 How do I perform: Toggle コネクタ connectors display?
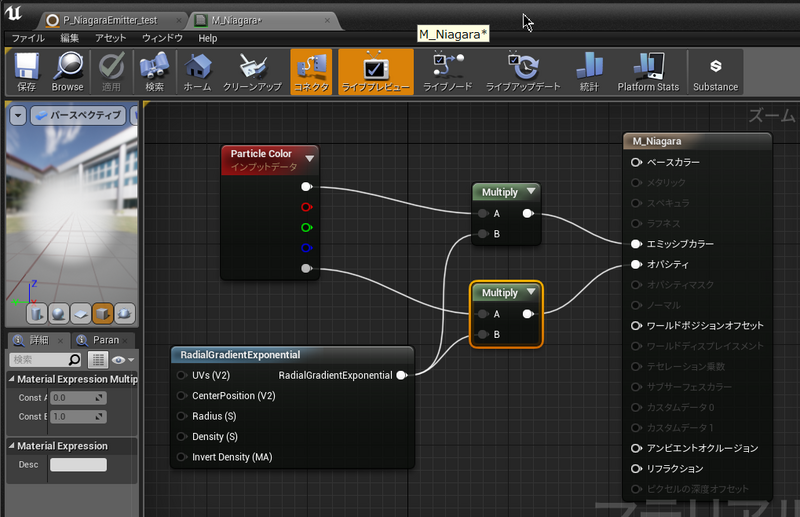(x=311, y=72)
